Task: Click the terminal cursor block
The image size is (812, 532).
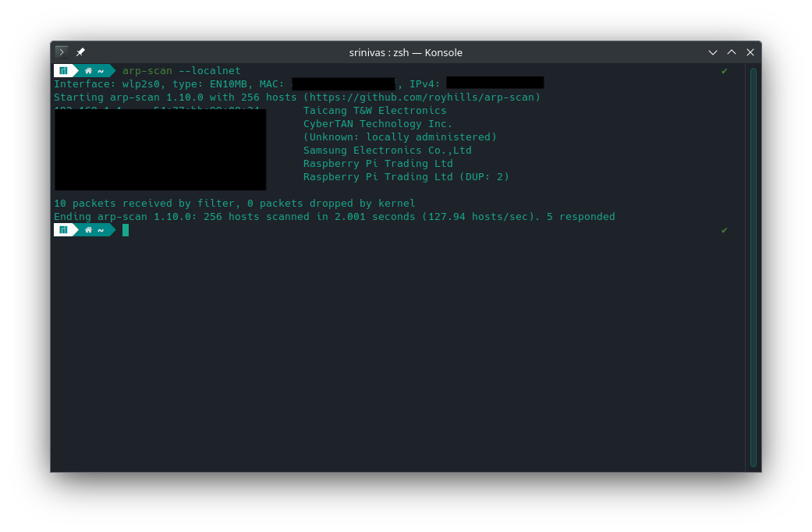Action: (x=126, y=230)
